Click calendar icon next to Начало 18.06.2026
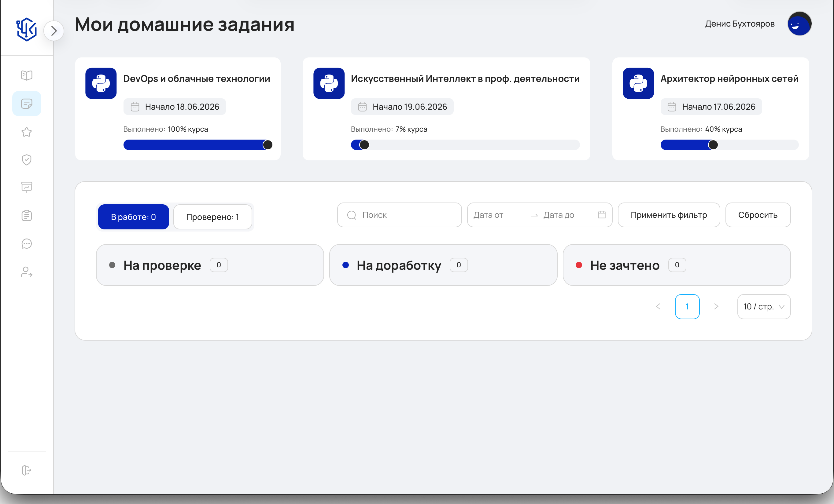 [x=135, y=107]
